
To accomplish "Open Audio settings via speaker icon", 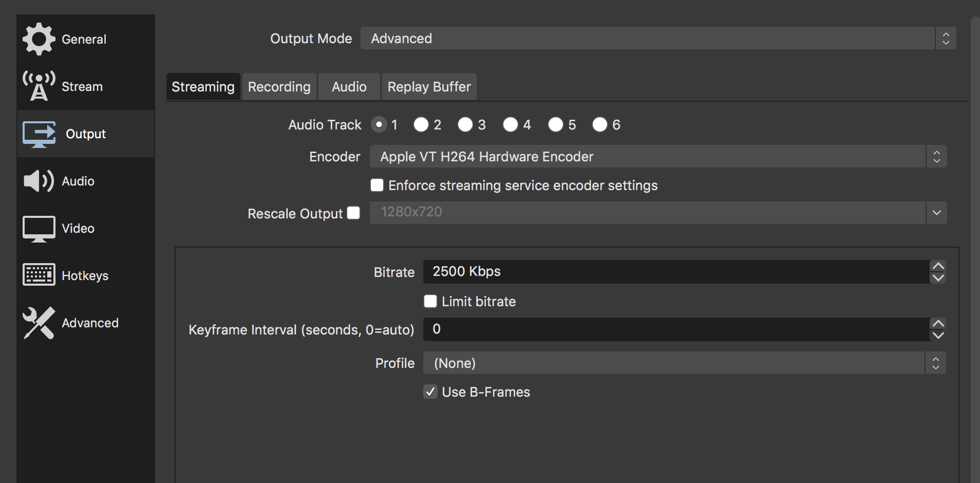I will click(39, 181).
